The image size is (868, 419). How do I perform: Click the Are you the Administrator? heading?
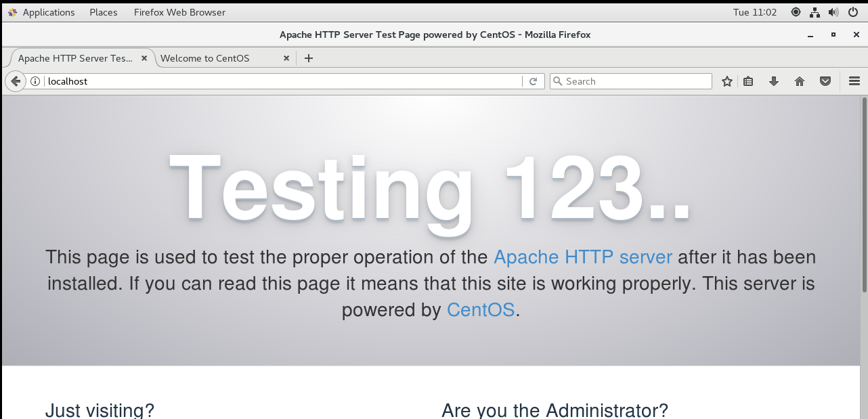(x=555, y=410)
